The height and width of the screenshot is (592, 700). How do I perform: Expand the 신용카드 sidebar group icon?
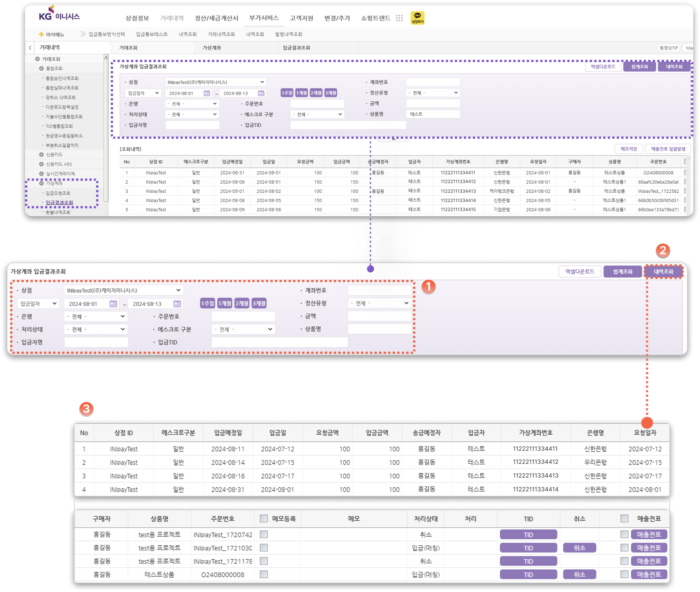coord(41,154)
